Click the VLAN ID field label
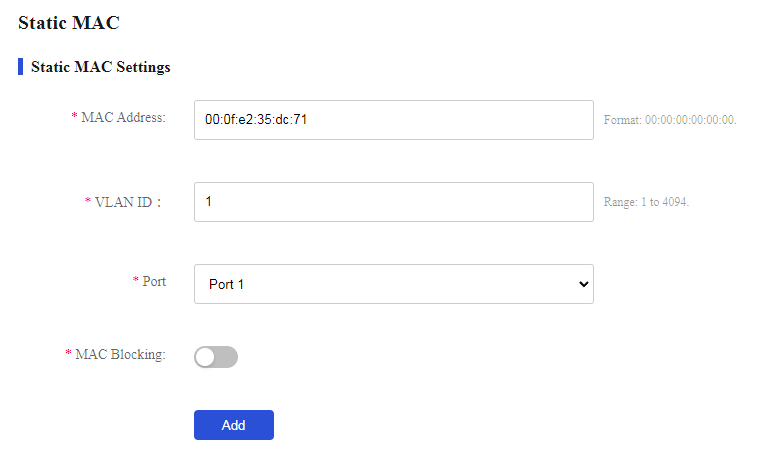757x456 pixels. tap(127, 202)
